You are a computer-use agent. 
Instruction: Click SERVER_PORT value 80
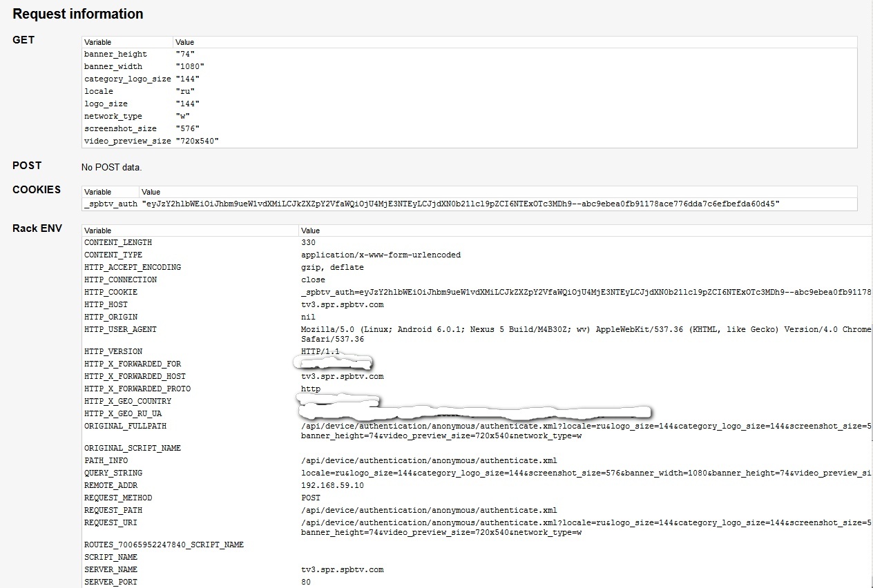click(306, 582)
